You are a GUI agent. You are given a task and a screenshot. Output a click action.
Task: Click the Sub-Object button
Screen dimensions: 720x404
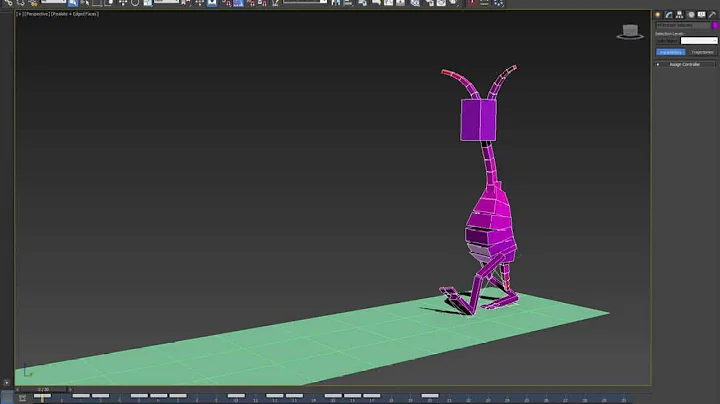coord(667,41)
